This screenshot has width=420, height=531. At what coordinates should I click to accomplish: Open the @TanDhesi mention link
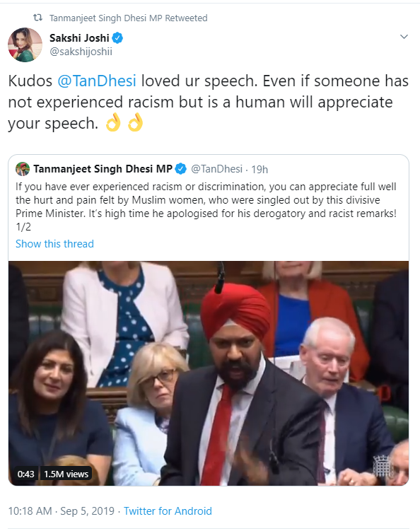pyautogui.click(x=97, y=81)
